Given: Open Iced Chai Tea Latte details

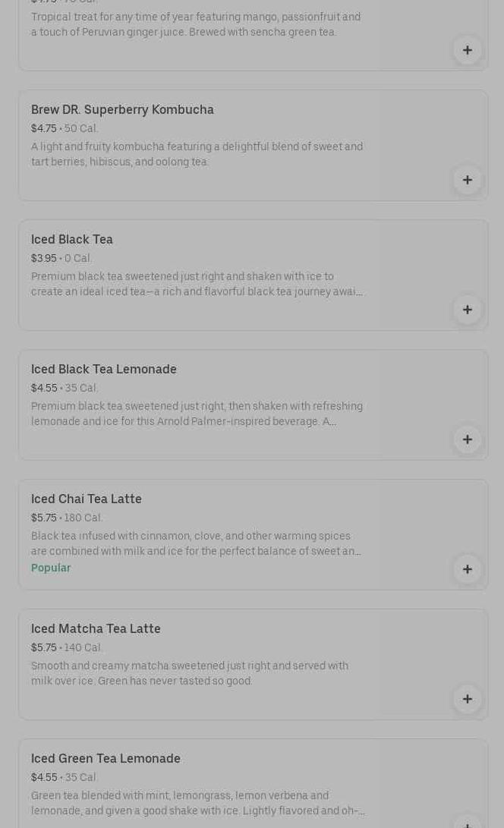Looking at the screenshot, I should [x=87, y=499].
